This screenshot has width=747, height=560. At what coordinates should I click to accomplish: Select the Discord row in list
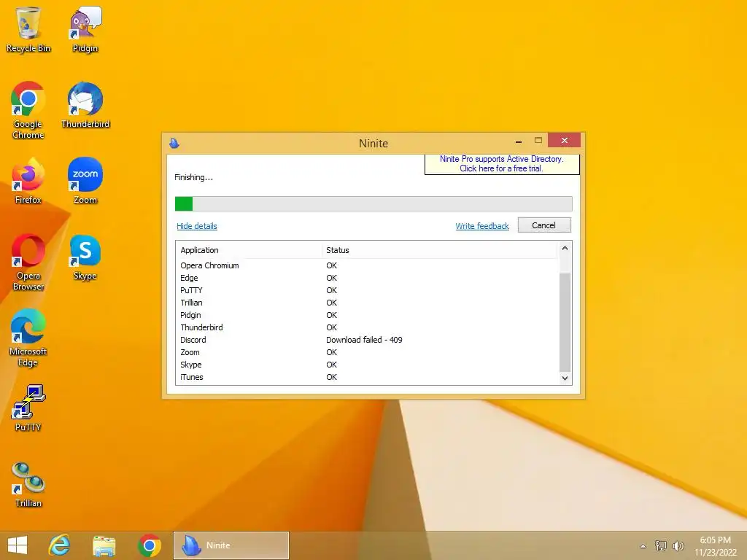tap(367, 340)
